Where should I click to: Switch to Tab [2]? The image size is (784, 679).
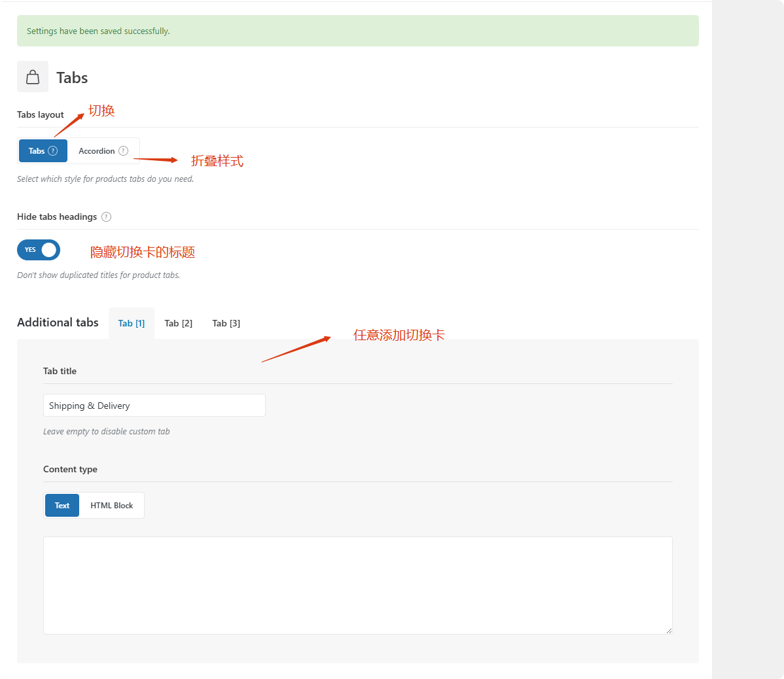[179, 323]
